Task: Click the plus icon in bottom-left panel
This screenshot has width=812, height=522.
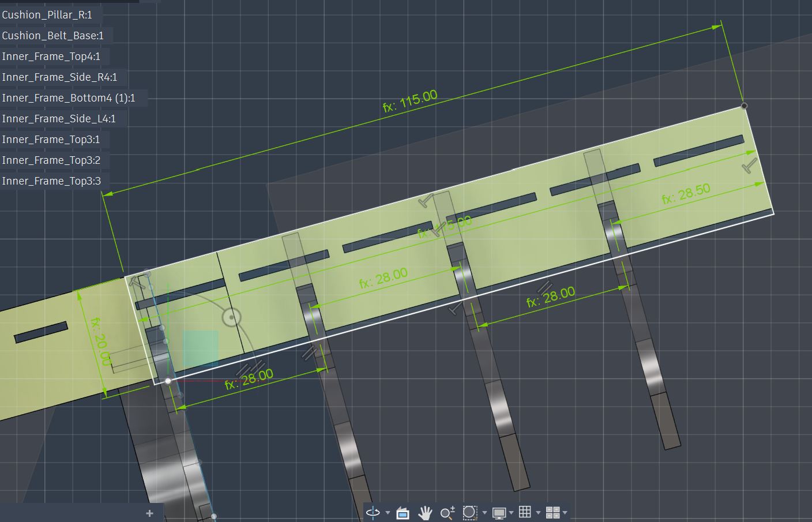Action: [x=150, y=513]
